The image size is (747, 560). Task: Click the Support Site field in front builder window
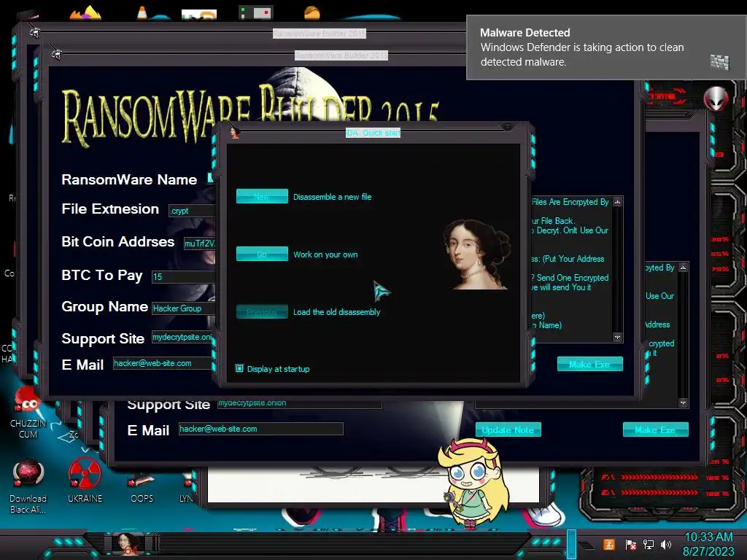tap(182, 337)
